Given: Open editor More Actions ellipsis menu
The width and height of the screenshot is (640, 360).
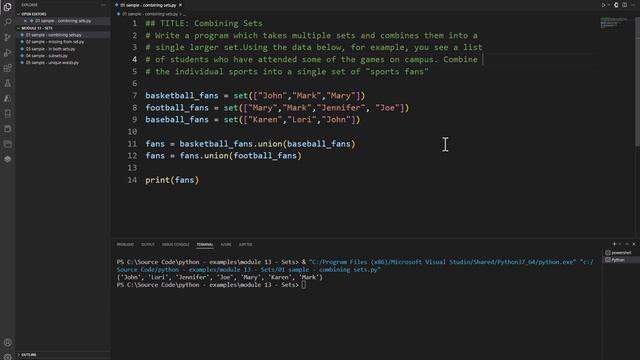Looking at the screenshot, I should (633, 5).
